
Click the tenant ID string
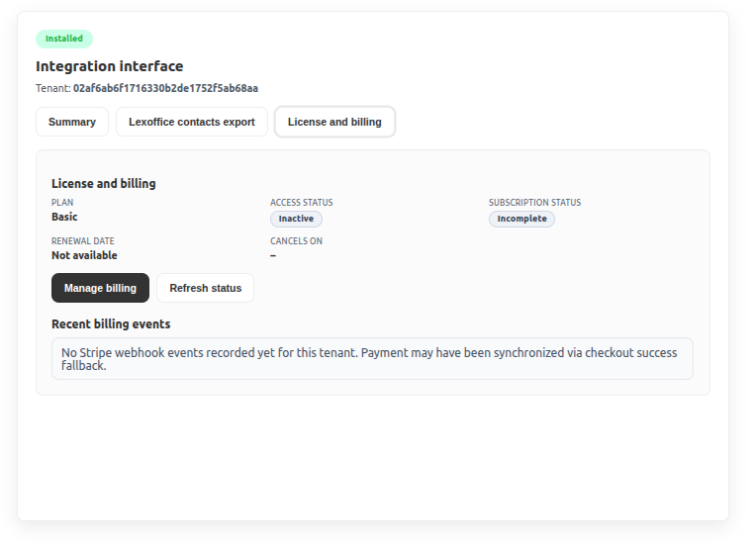click(165, 88)
